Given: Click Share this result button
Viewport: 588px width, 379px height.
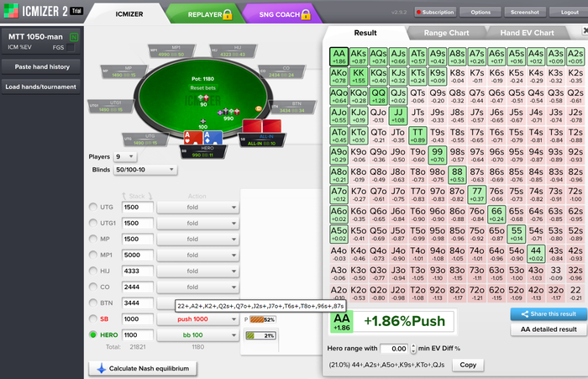Looking at the screenshot, I should pos(549,314).
